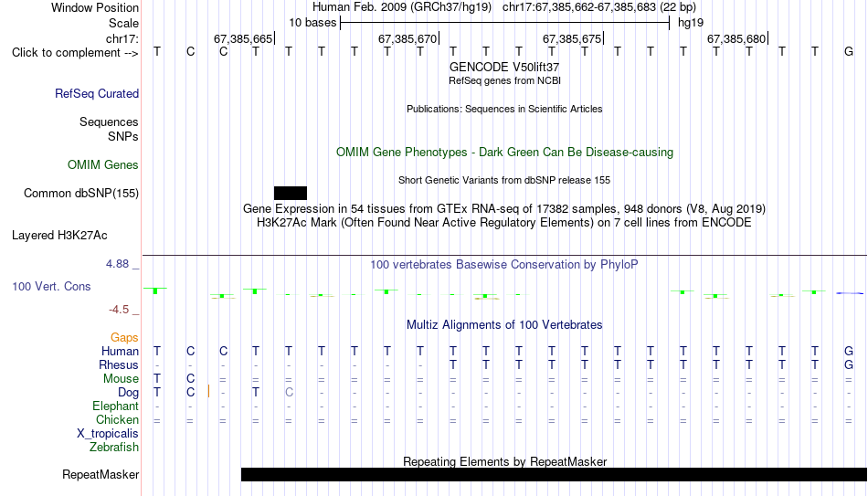
Task: Open the OMIM Genes track label
Action: pyautogui.click(x=103, y=165)
